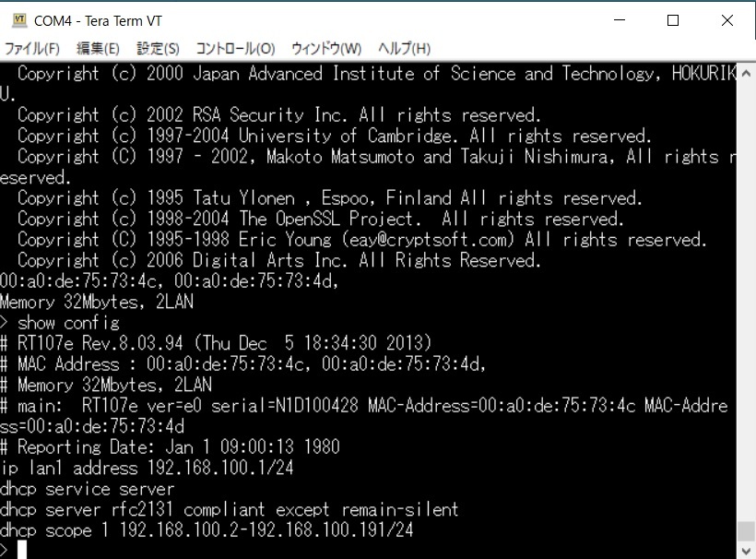Open the ファイル(F) menu
This screenshot has height=559, width=756.
(32, 49)
